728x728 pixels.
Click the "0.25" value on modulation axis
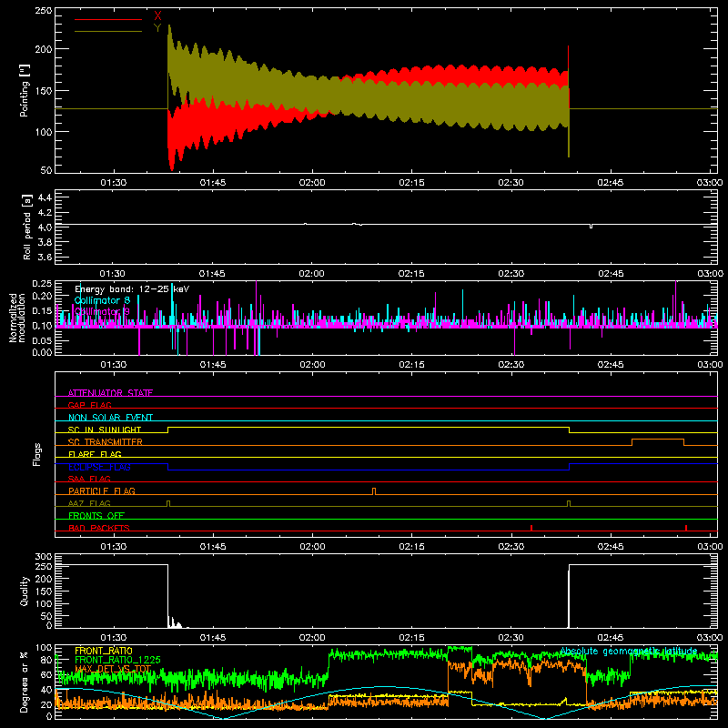click(42, 284)
